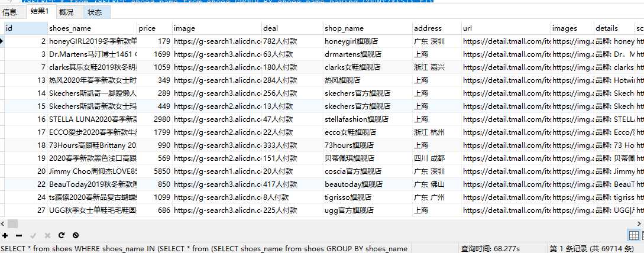This screenshot has height=253, width=644.
Task: Click the SQL statement text in status bar
Action: click(204, 248)
